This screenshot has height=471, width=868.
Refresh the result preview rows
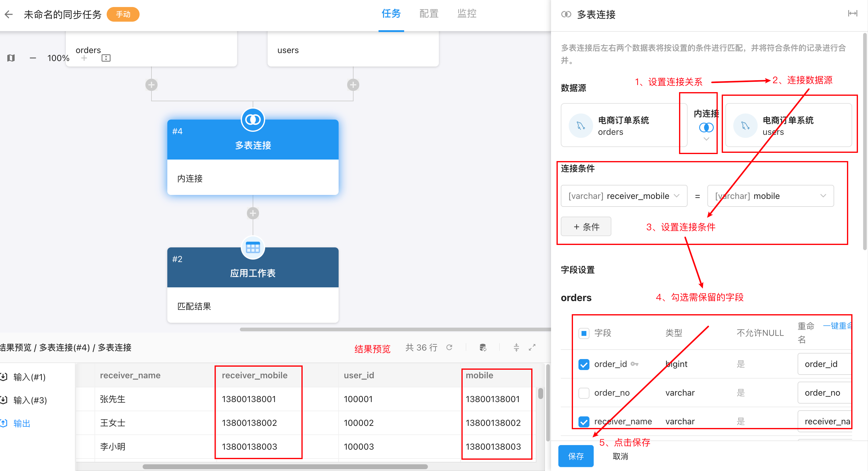pyautogui.click(x=449, y=347)
